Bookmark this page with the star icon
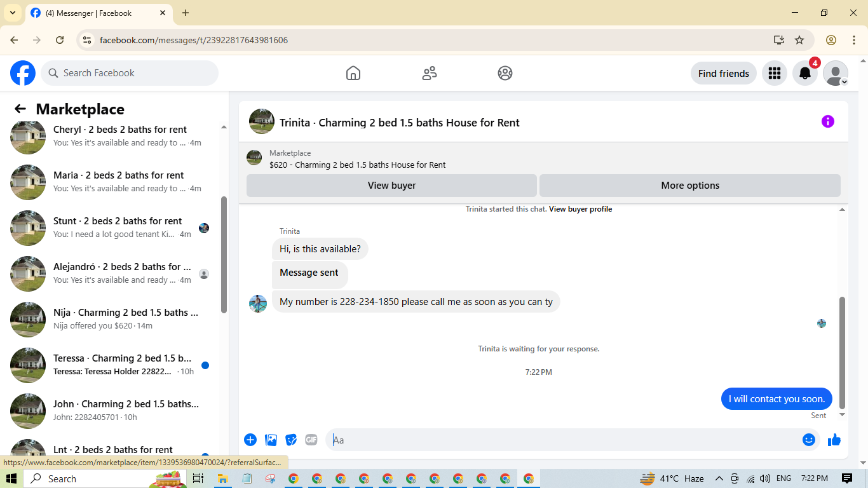868x488 pixels. 799,40
